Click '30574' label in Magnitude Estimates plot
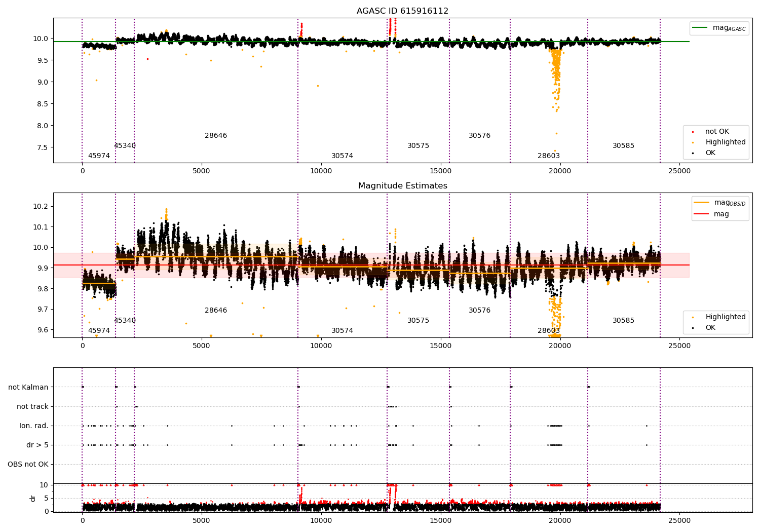The height and width of the screenshot is (532, 760). point(343,331)
